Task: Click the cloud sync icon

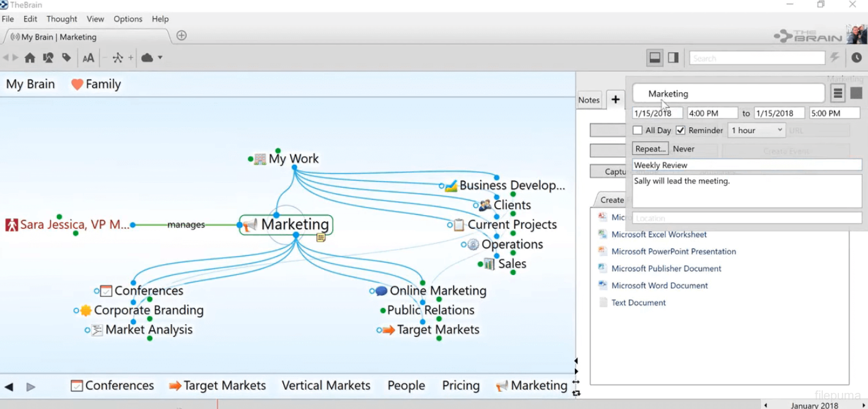Action: (147, 58)
